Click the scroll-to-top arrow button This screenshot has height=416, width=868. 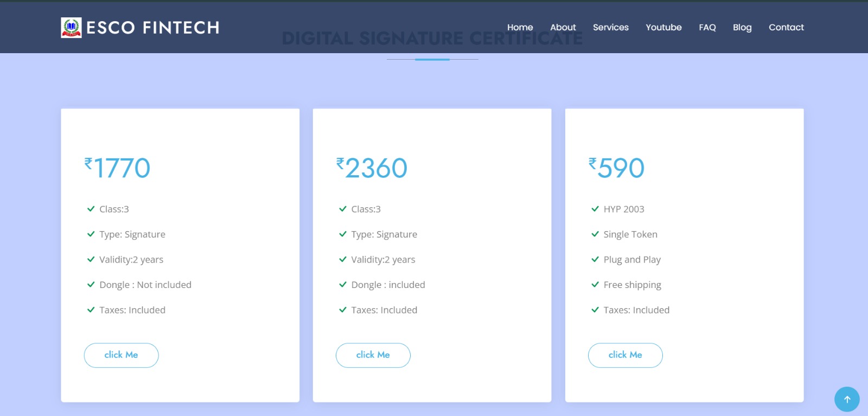846,399
